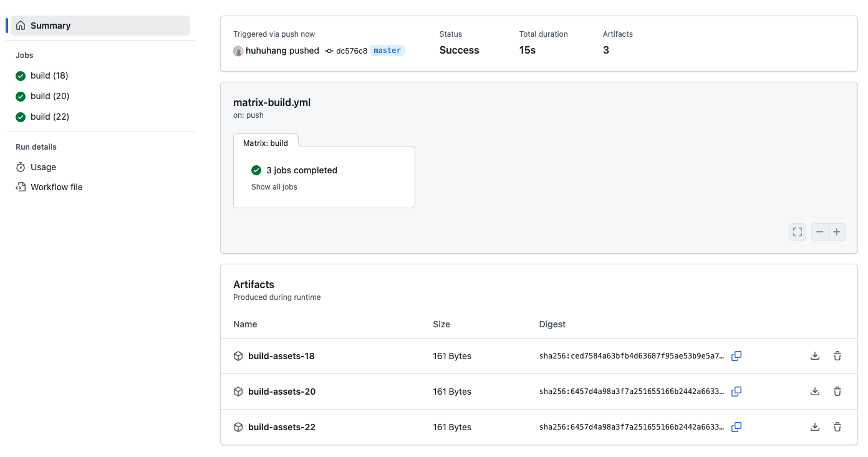
Task: Copy the digest of build-assets-18
Action: point(736,355)
